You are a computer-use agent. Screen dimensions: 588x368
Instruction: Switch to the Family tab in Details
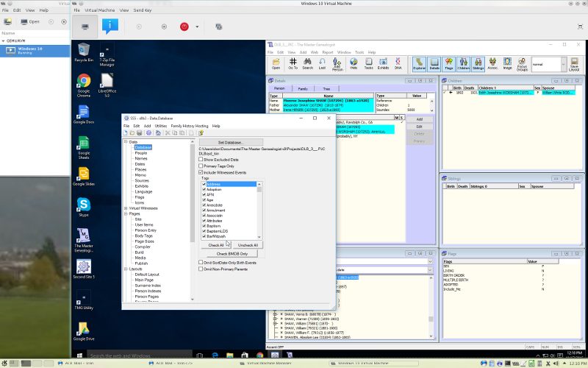pyautogui.click(x=303, y=88)
